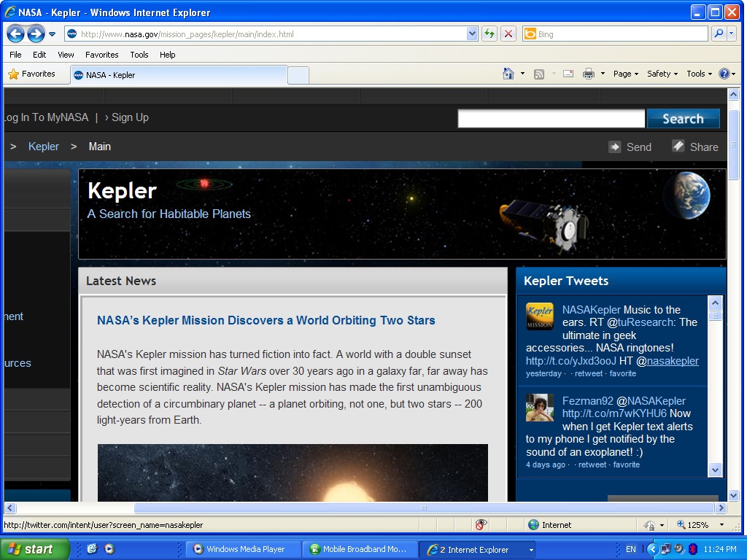Click the blue Search button
Viewport: 747px width, 560px height.
tap(683, 119)
